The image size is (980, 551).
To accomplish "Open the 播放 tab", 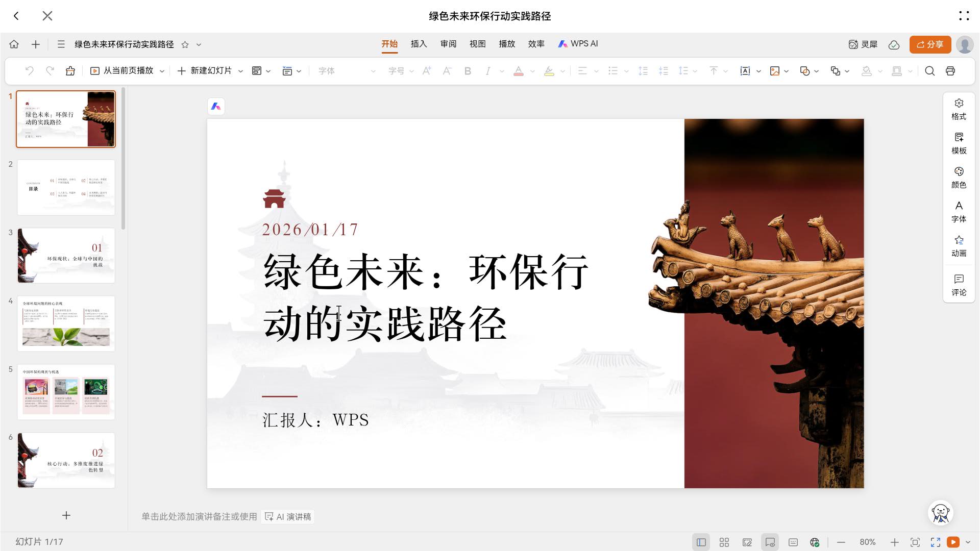I will click(507, 44).
